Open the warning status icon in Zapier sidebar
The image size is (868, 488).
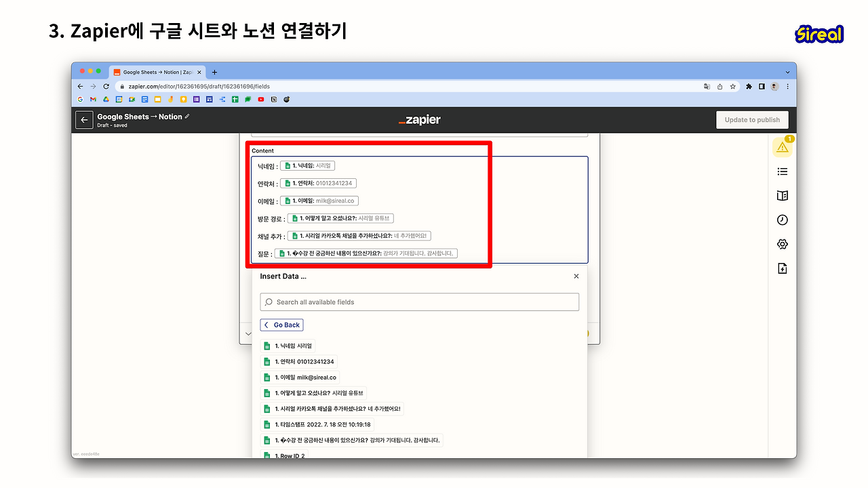pos(783,146)
